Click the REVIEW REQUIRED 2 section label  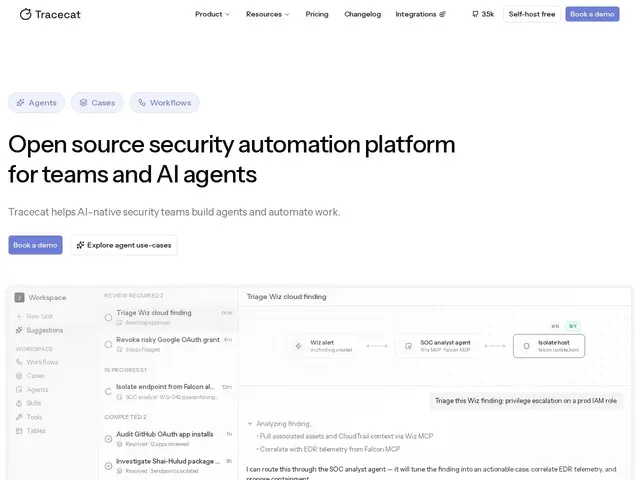coord(133,296)
